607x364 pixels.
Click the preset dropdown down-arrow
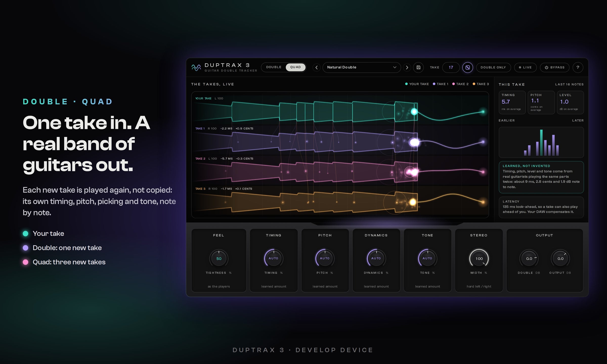(395, 67)
